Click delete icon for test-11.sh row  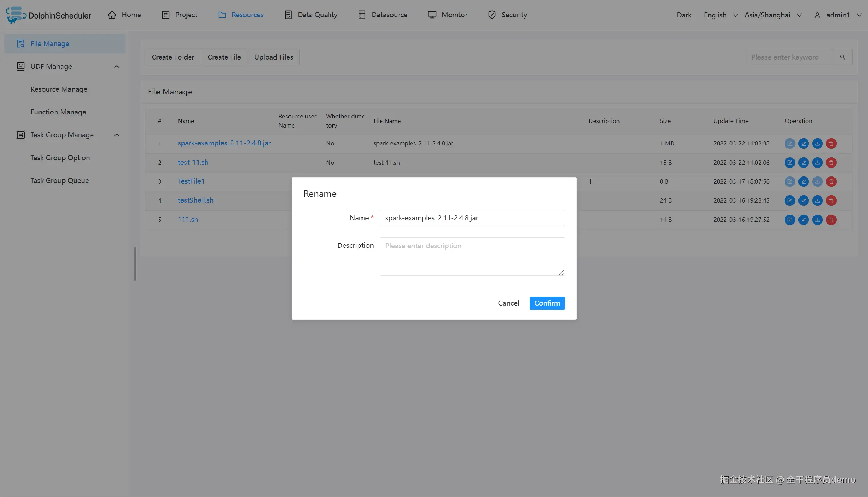click(x=831, y=163)
